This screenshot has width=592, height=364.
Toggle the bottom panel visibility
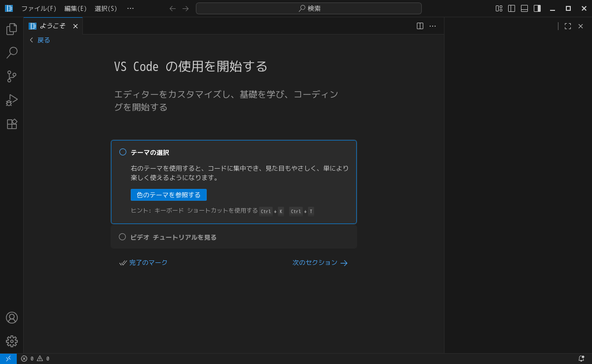tap(524, 8)
